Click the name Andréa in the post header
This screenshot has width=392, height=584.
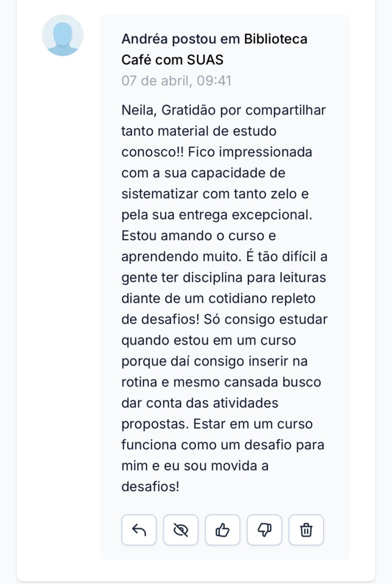click(x=145, y=39)
